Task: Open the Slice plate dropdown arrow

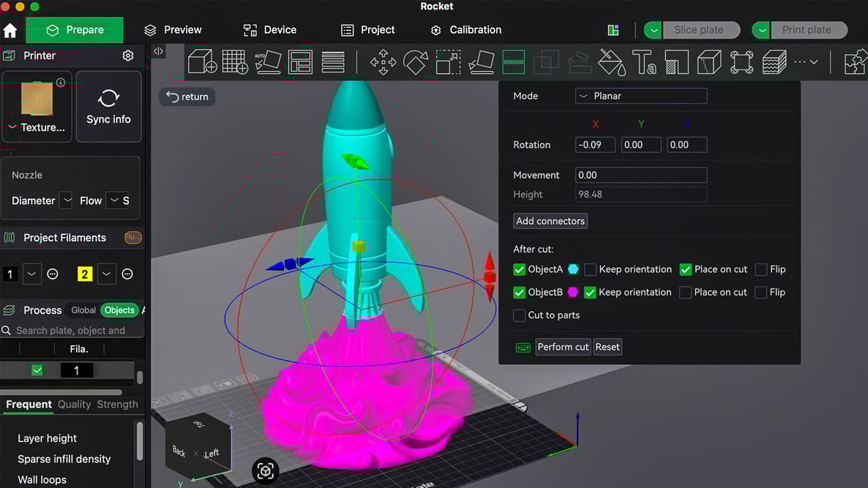Action: [x=652, y=29]
